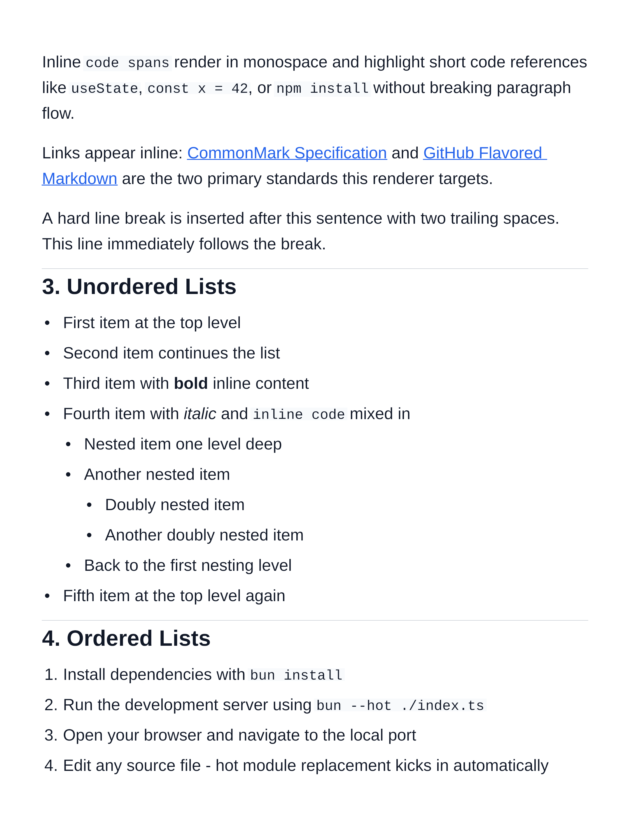The image size is (630, 840).
Task: Click the 'code spans' inline code
Action: pos(127,63)
